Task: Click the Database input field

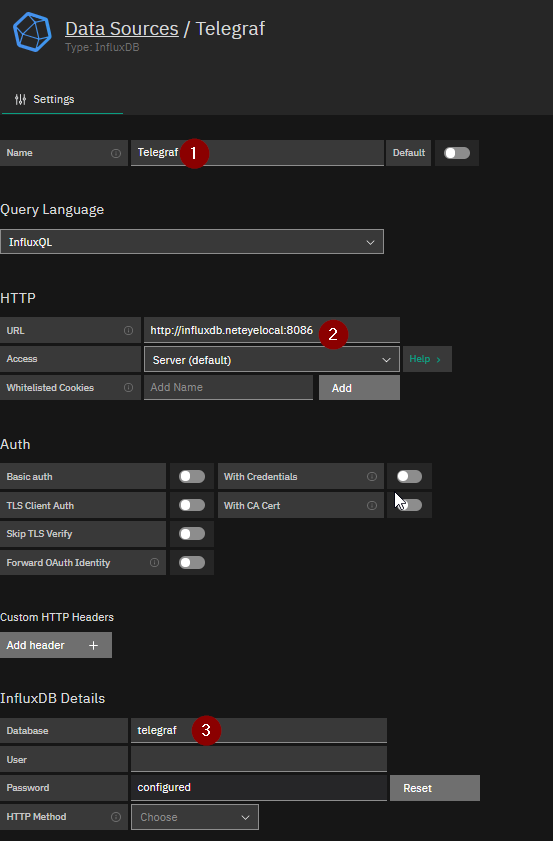Action: 259,731
